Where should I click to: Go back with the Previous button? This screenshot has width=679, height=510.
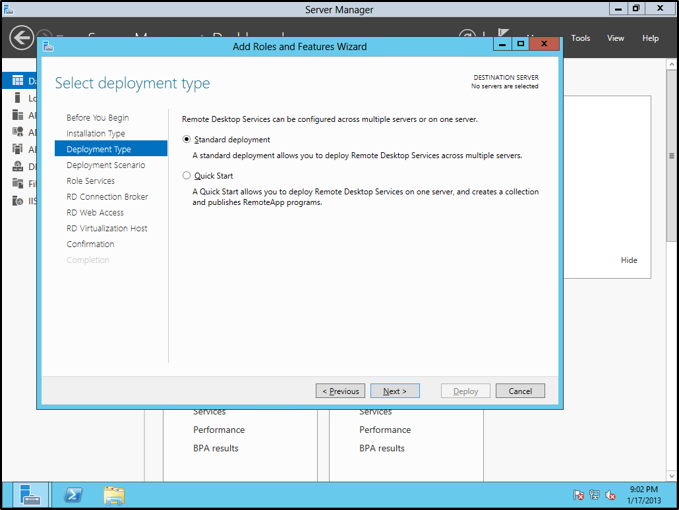[340, 391]
